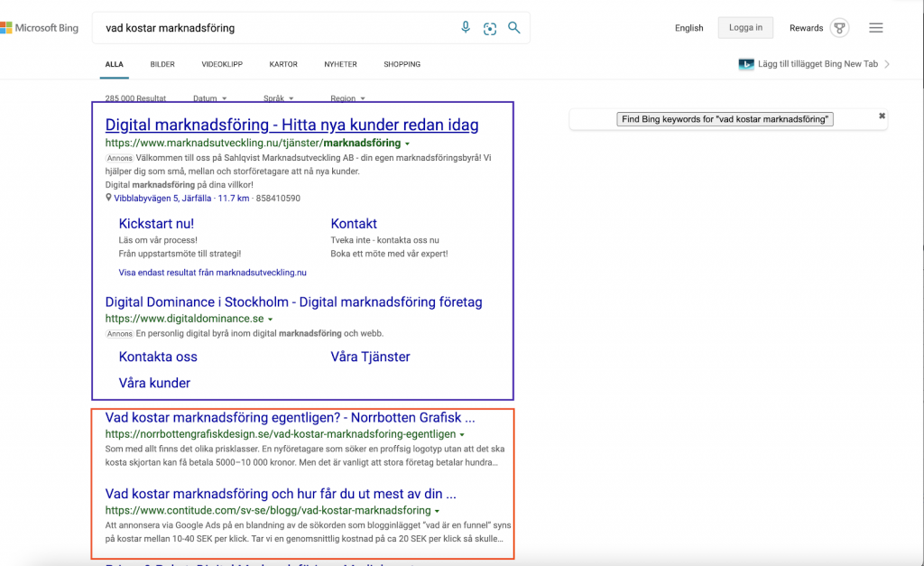The height and width of the screenshot is (566, 924).
Task: Expand the Region filter dropdown
Action: pos(347,97)
